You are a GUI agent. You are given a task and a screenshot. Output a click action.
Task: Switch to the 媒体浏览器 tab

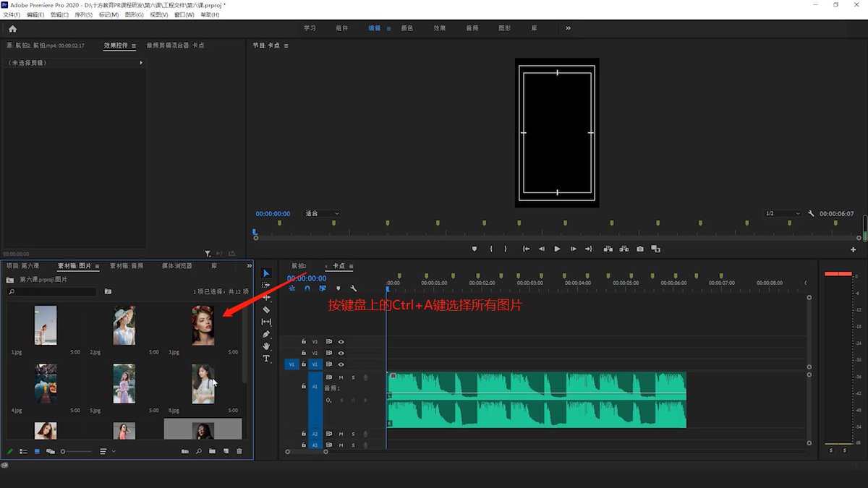pyautogui.click(x=177, y=266)
